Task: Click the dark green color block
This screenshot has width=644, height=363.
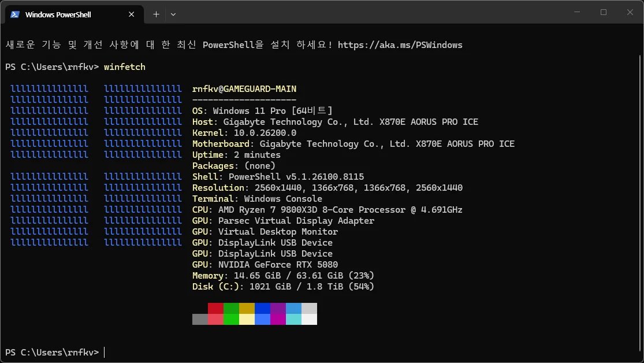Action: click(231, 308)
